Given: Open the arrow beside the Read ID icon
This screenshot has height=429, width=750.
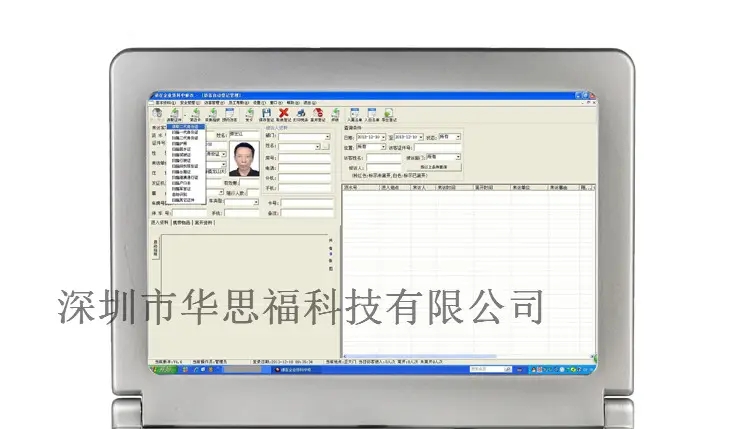Looking at the screenshot, I should [185, 115].
